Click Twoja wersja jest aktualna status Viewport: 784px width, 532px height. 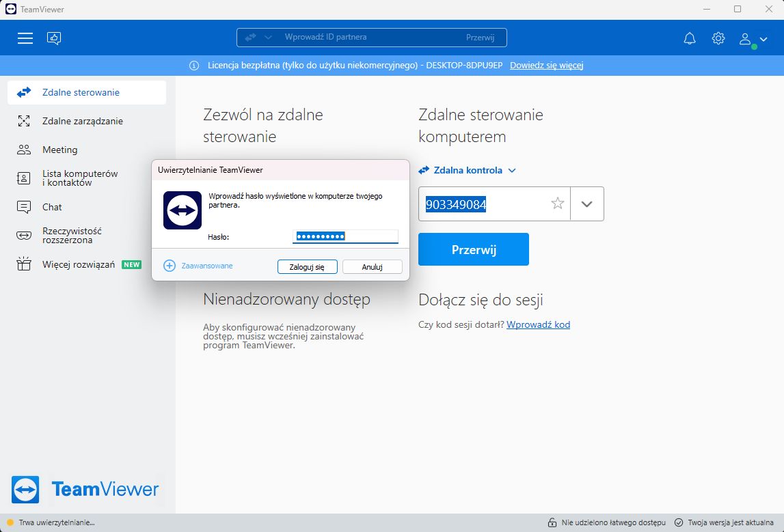click(x=731, y=522)
